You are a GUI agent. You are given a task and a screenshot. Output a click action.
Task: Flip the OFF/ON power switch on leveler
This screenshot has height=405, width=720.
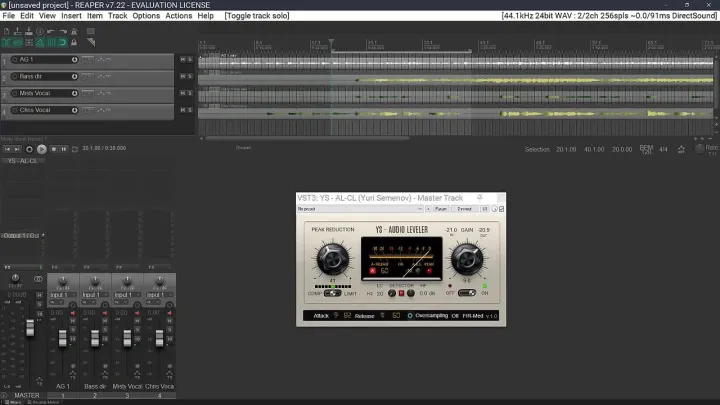(467, 292)
